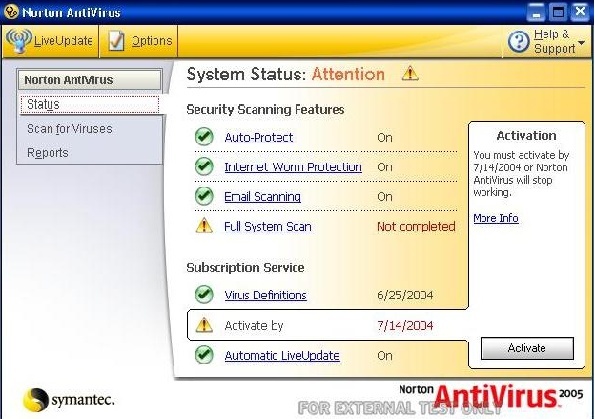Viewport: 595px width, 419px height.
Task: Click the Activate button
Action: 527,348
